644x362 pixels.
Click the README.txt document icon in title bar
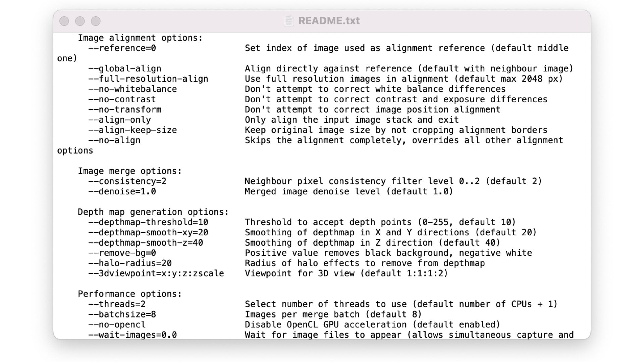click(288, 21)
